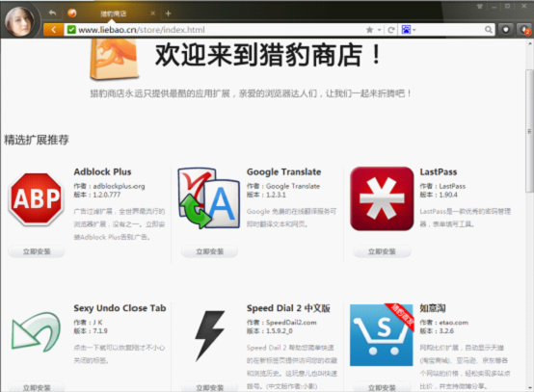Bookmark page with star icon
Screen dimensions: 534x392
pos(369,30)
